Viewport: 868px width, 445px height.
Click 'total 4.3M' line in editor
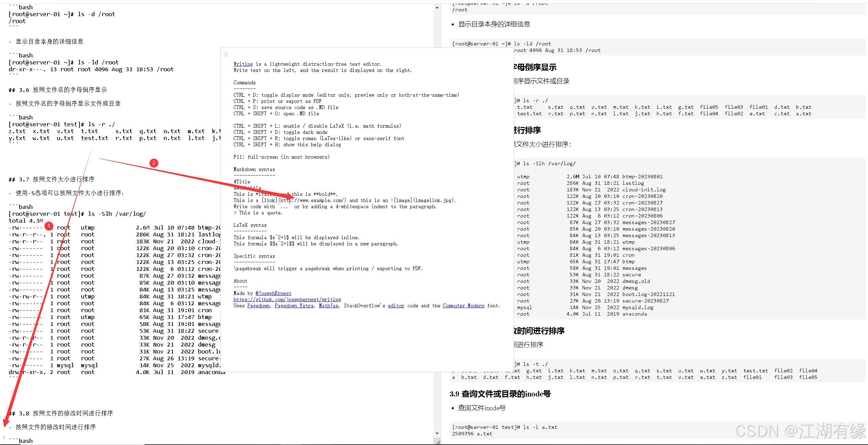26,221
